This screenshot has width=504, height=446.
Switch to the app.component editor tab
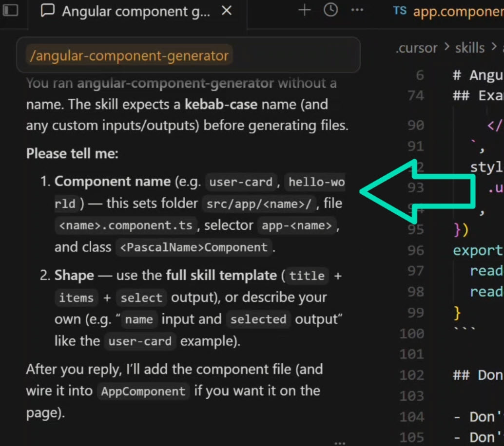pyautogui.click(x=457, y=11)
